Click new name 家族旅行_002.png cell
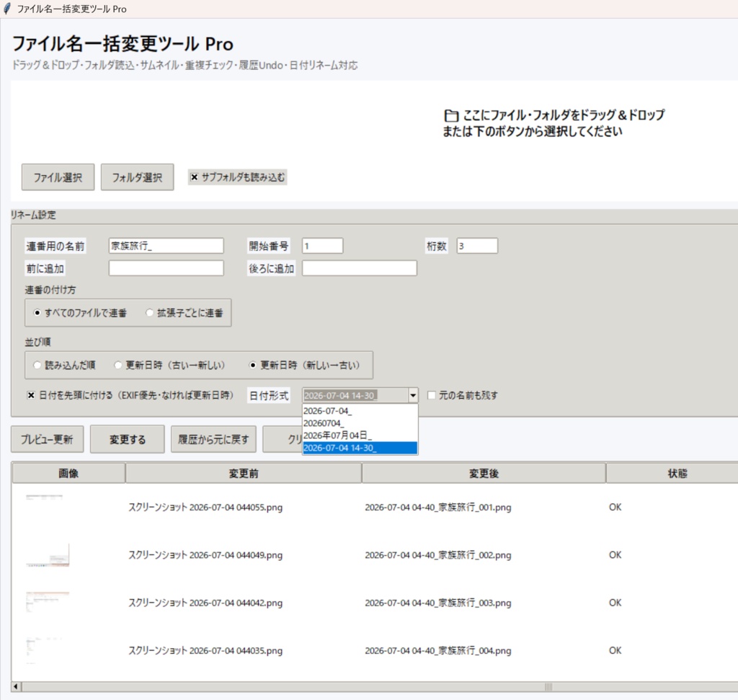Image resolution: width=738 pixels, height=700 pixels. click(438, 555)
